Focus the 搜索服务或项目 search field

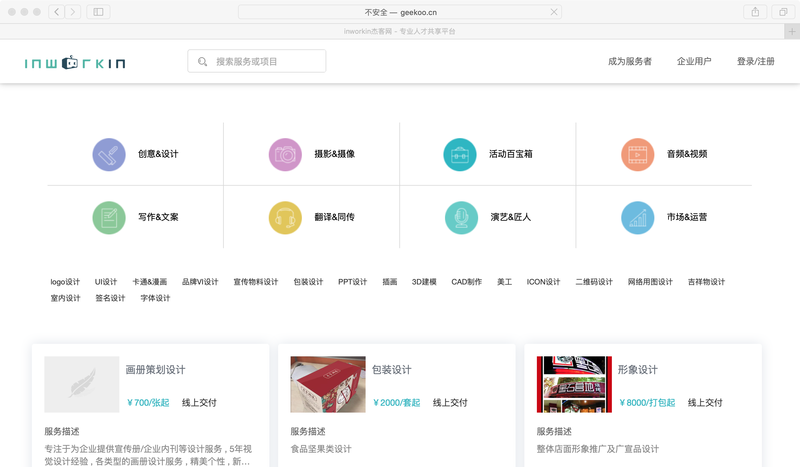[257, 61]
